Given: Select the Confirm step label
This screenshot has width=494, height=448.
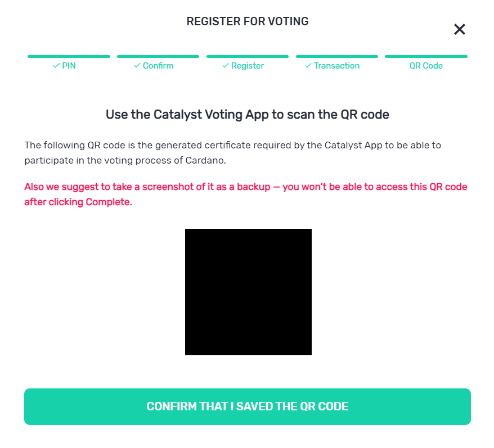Looking at the screenshot, I should click(x=158, y=66).
